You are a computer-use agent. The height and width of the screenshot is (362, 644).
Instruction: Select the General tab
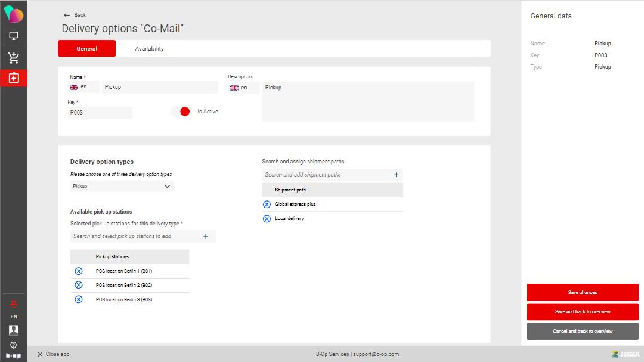click(x=86, y=49)
